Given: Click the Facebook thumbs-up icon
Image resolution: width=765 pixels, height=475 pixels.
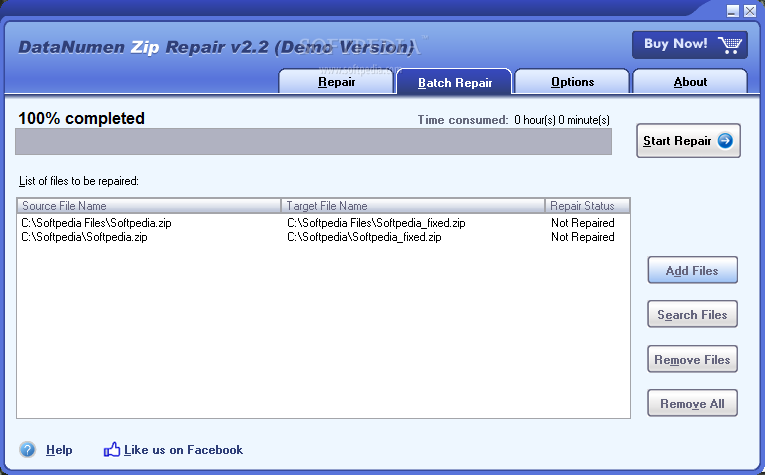Looking at the screenshot, I should 112,450.
